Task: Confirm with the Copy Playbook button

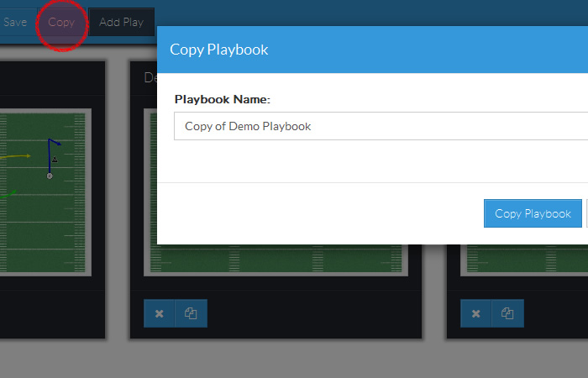Action: tap(533, 213)
